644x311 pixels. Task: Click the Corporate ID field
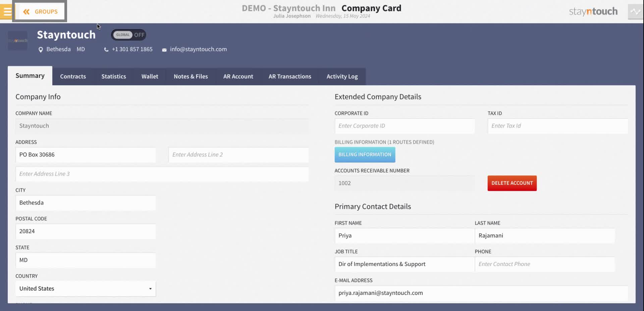[x=405, y=126]
